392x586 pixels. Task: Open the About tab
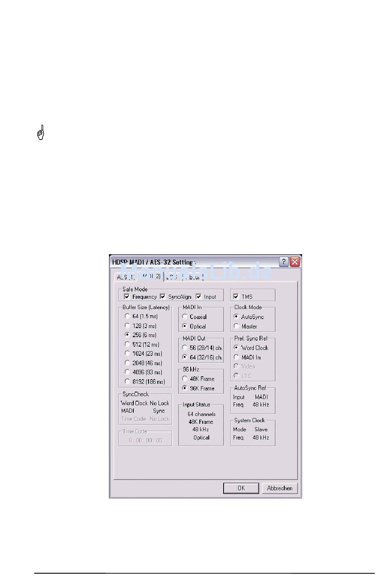point(192,277)
